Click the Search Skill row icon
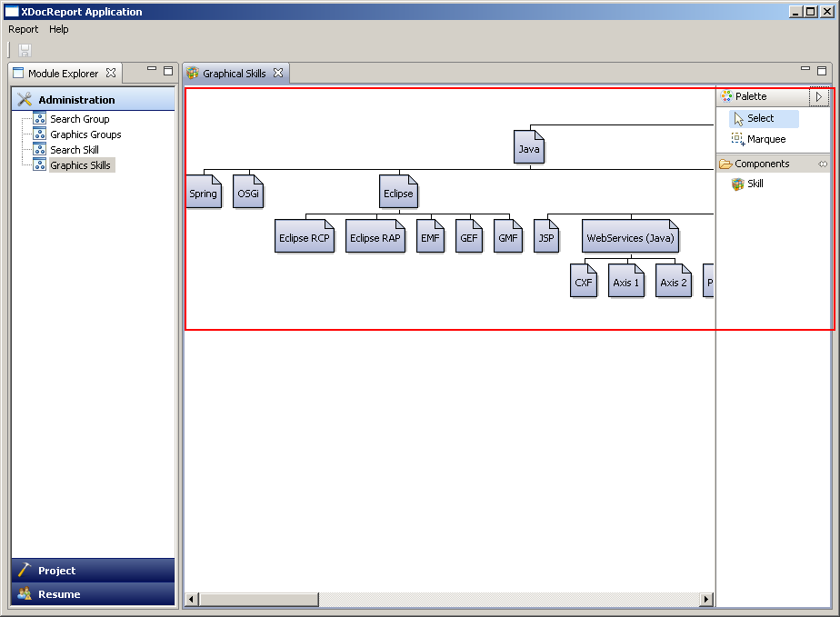Image resolution: width=840 pixels, height=617 pixels. pyautogui.click(x=40, y=149)
